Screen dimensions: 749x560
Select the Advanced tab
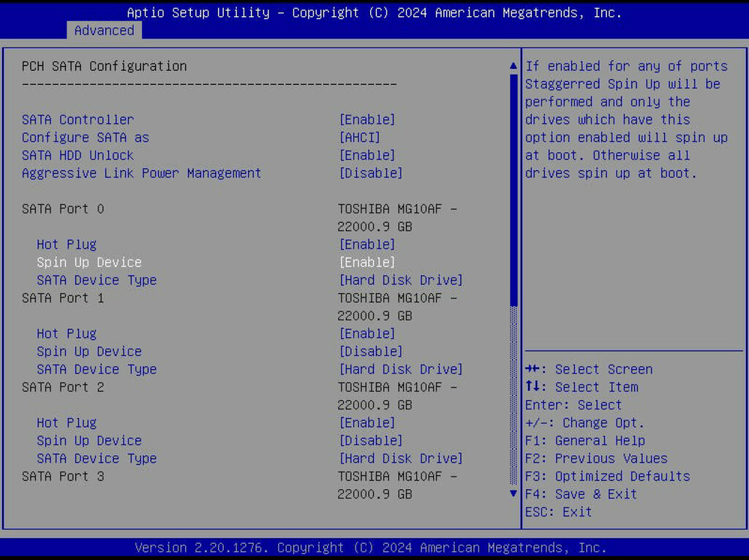pos(104,31)
